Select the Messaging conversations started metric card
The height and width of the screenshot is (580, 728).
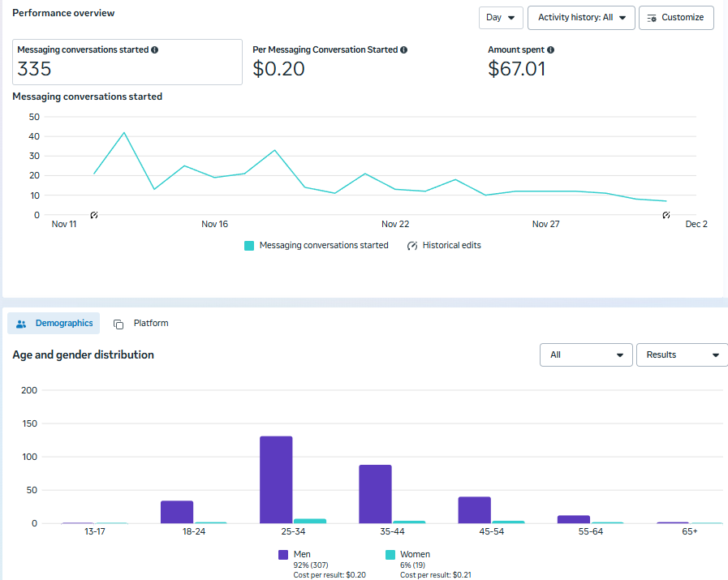click(127, 62)
